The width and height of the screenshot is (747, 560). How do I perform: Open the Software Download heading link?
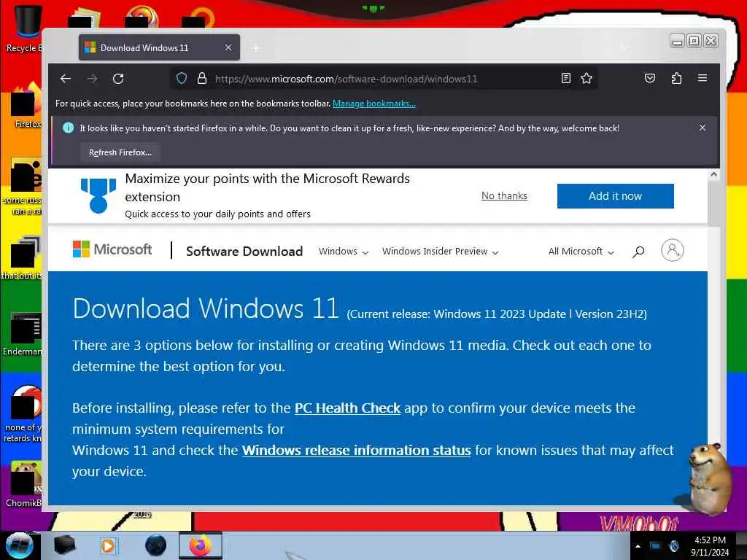(244, 252)
